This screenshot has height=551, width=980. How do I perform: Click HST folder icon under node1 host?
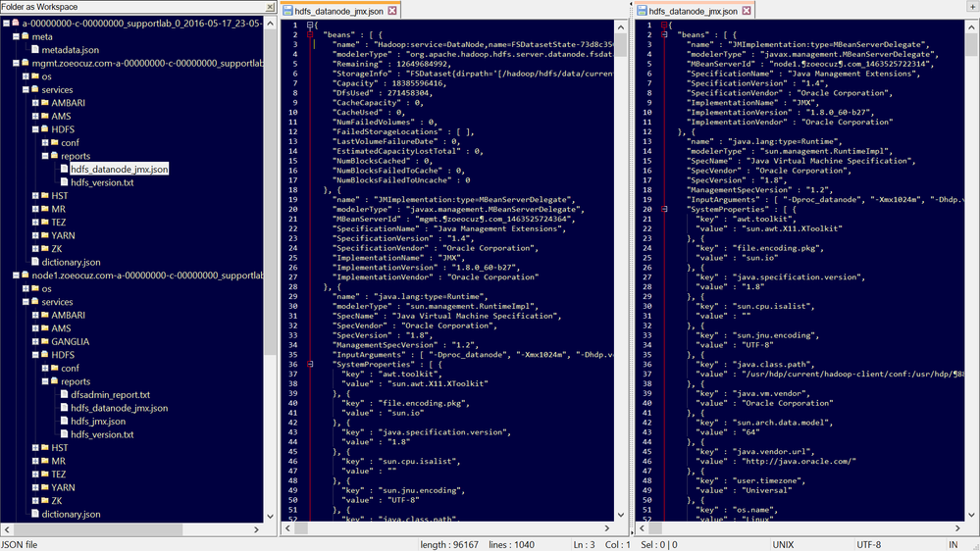coord(45,447)
